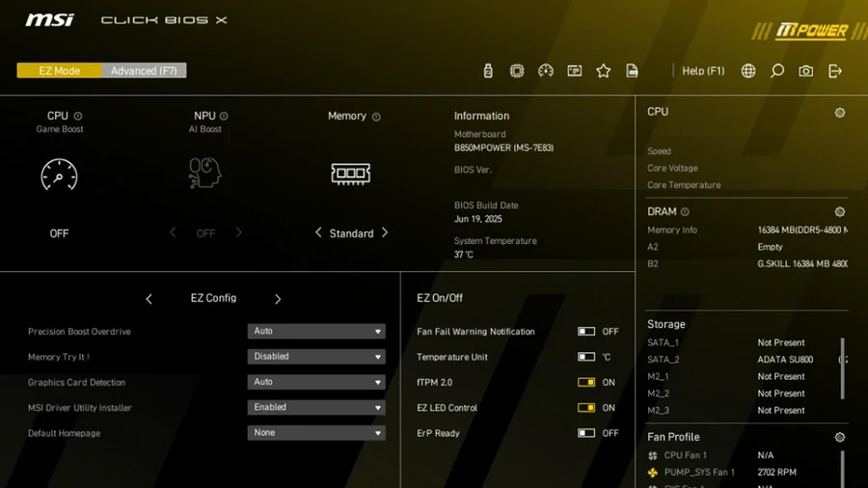The image size is (868, 488).
Task: Open Fan Profile settings gear
Action: tap(840, 437)
